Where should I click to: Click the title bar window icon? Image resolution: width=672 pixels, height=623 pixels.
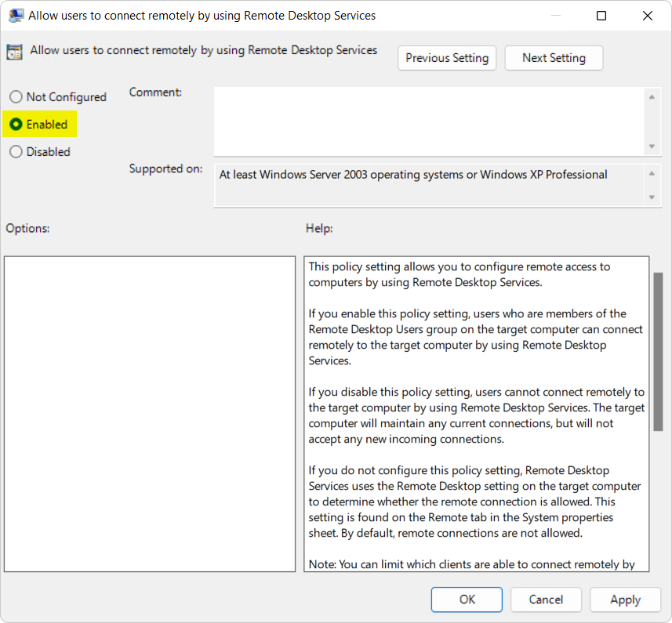pyautogui.click(x=16, y=16)
